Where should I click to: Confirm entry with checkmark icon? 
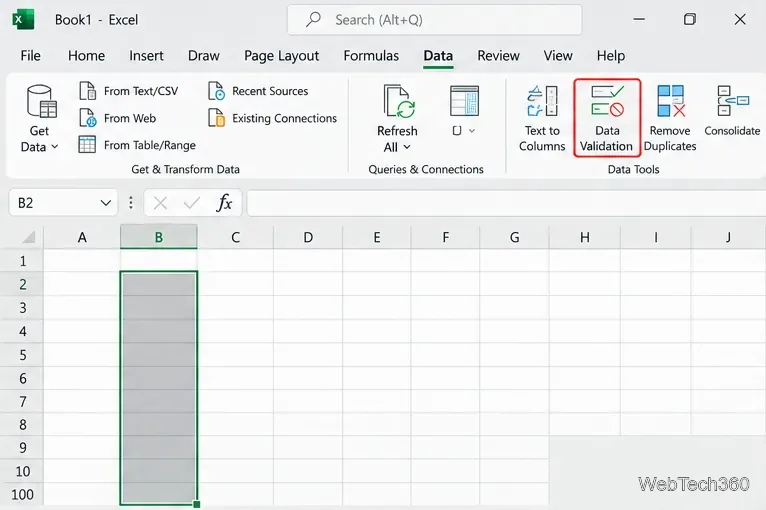192,203
